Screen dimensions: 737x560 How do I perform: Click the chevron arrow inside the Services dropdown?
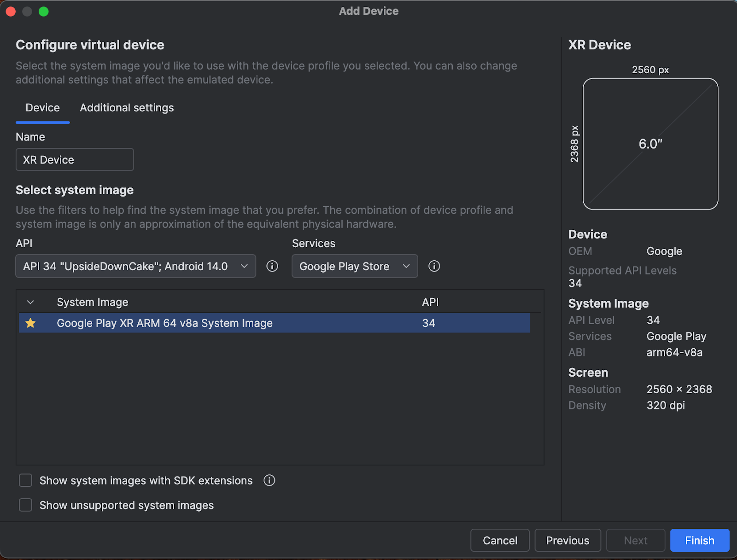pos(406,266)
